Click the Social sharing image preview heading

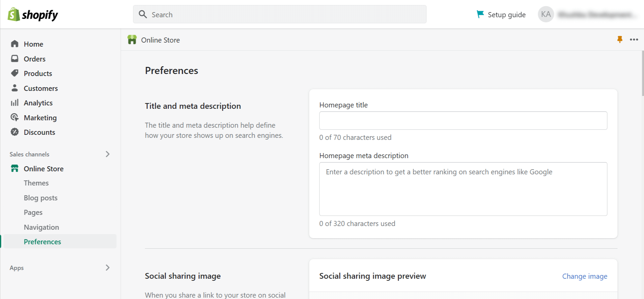tap(372, 276)
